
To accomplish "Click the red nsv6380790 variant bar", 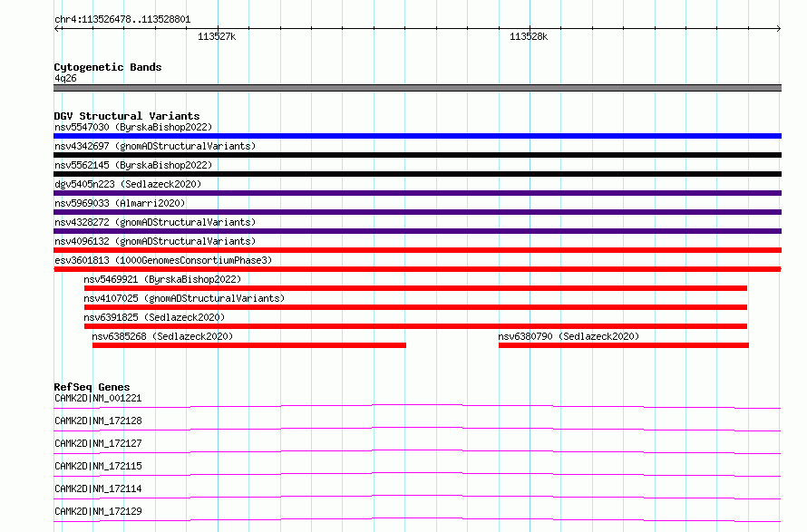I will tap(624, 345).
